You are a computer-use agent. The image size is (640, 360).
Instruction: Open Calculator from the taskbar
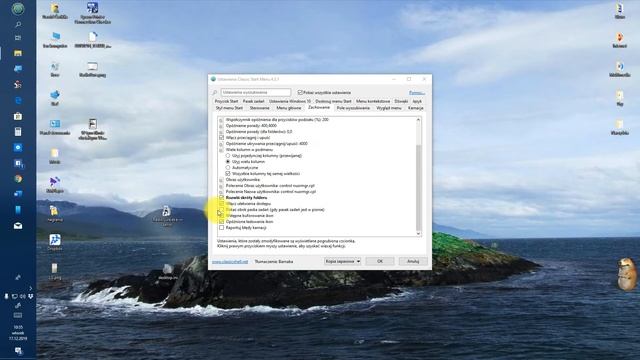(x=18, y=132)
